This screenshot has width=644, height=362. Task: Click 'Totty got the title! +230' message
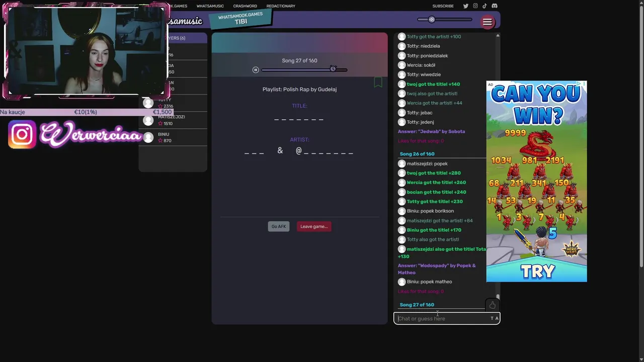[435, 202]
